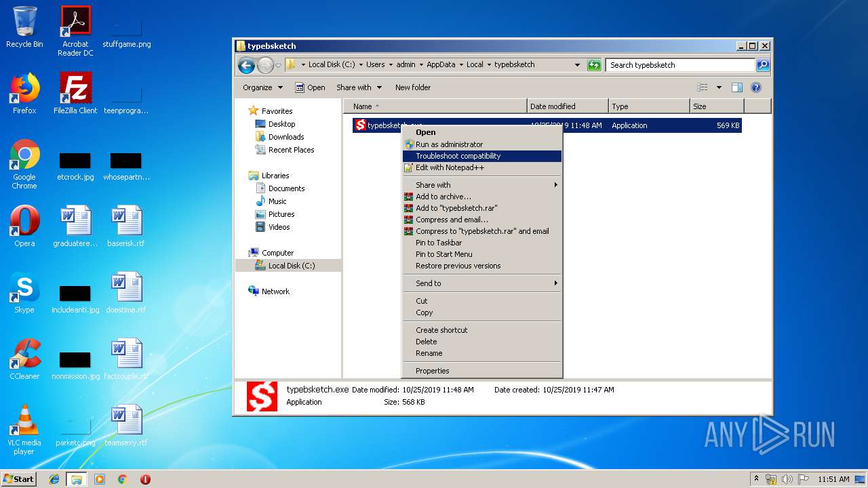Click the Users breadcrumb in address bar

[x=375, y=65]
